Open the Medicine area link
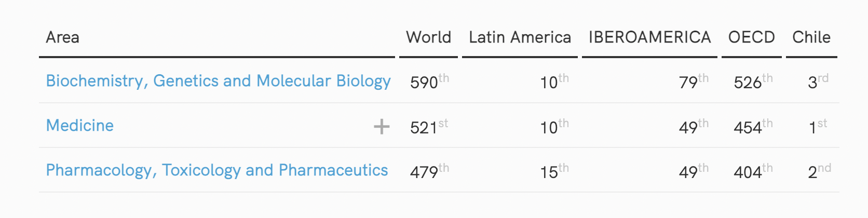Screen dimensions: 868x218 coord(80,126)
